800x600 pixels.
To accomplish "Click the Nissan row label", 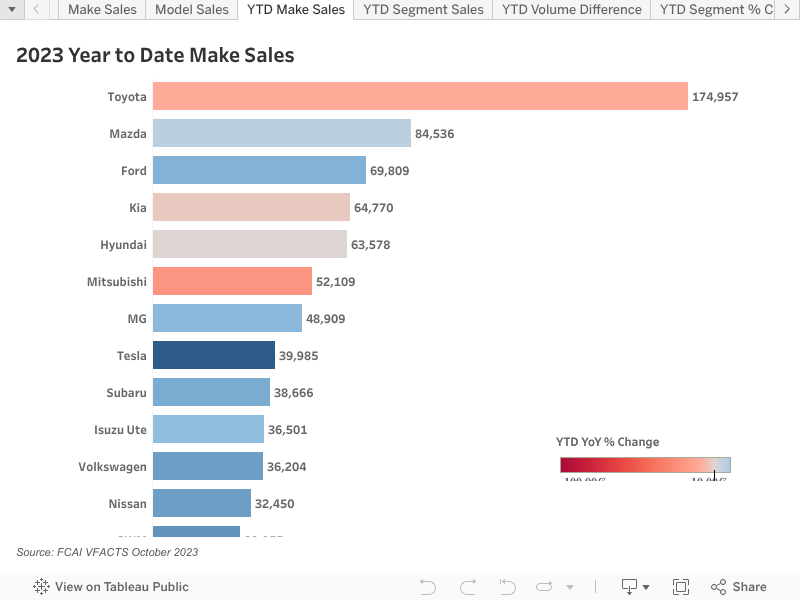I will [128, 504].
